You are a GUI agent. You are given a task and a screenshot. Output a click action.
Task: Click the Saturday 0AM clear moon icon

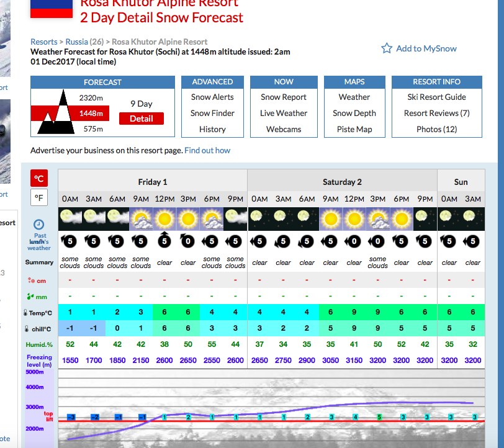pyautogui.click(x=259, y=219)
